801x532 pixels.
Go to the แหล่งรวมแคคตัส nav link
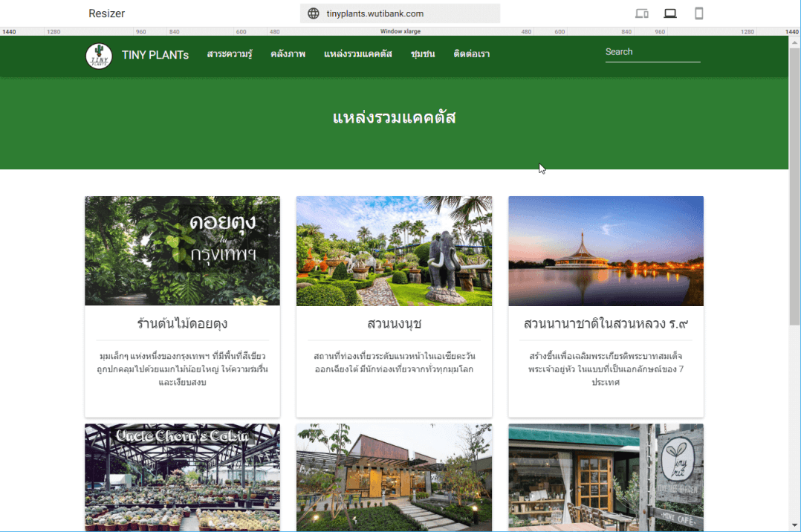(x=357, y=54)
